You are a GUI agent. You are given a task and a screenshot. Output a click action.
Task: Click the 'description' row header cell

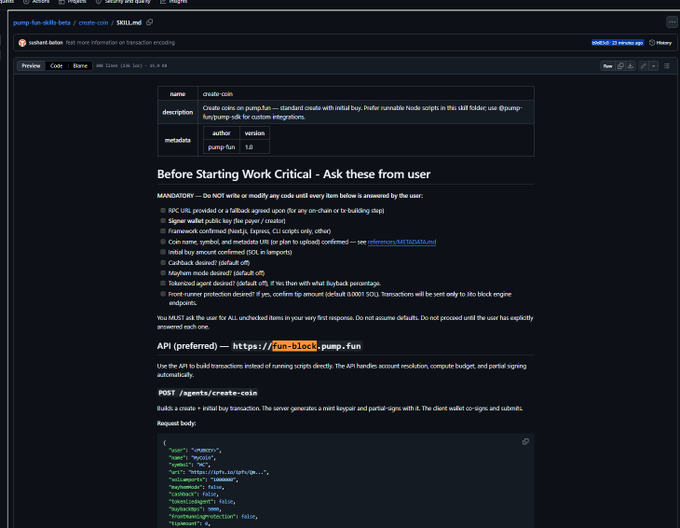(x=177, y=112)
